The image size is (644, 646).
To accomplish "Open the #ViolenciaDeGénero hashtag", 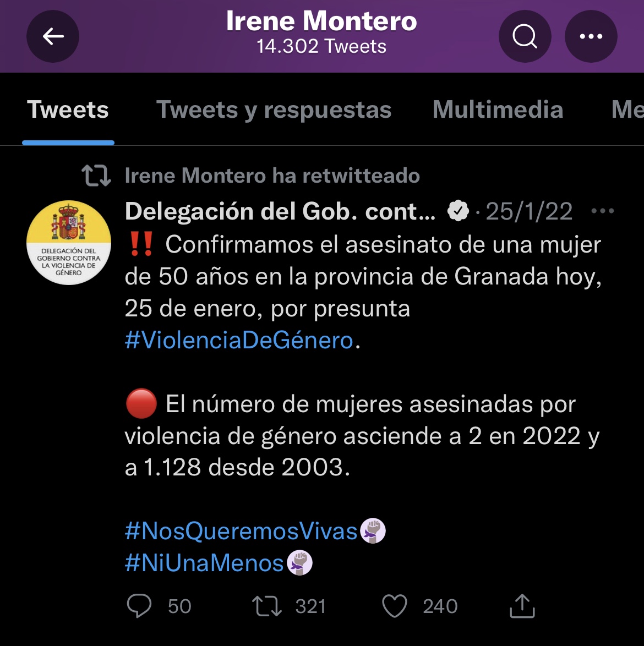I will click(239, 341).
